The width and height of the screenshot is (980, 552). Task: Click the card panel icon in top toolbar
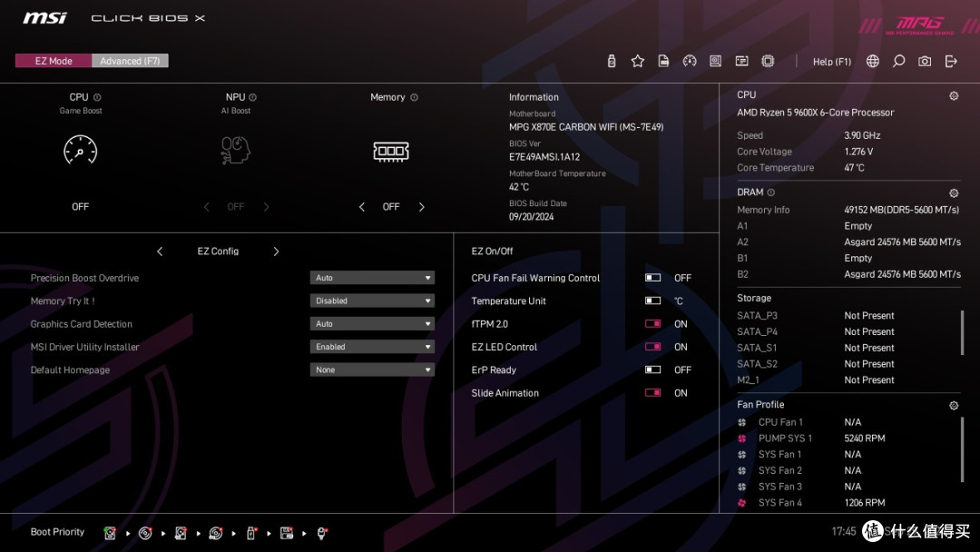tap(742, 61)
